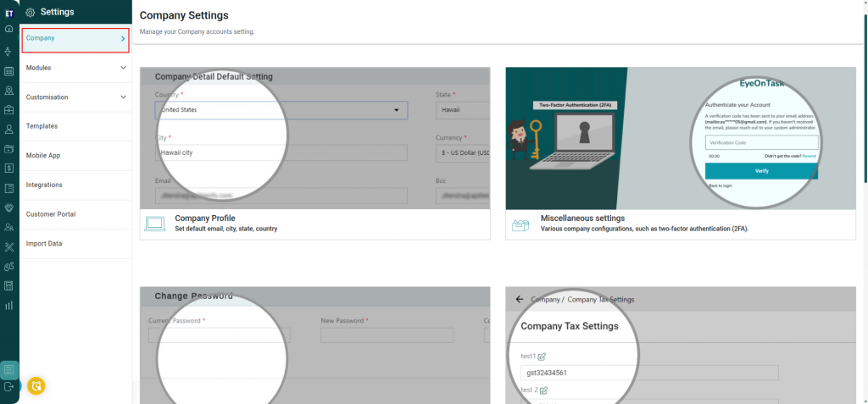868x404 pixels.
Task: Click the 'Company Detail Default Setting' heading
Action: pos(214,76)
